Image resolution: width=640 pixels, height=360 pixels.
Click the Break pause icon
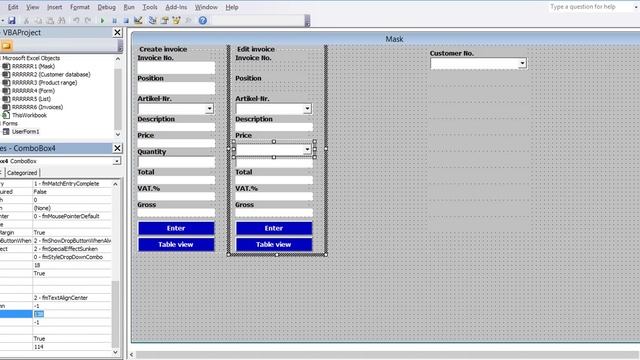coord(115,20)
